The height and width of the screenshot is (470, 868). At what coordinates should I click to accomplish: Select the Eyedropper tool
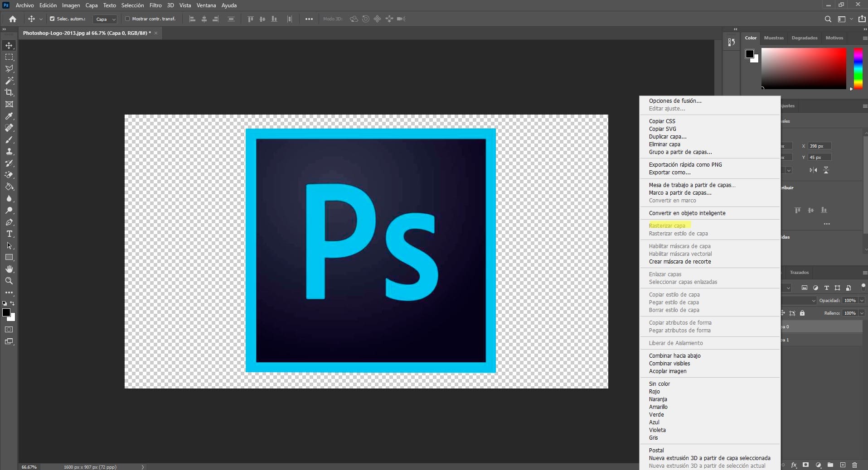[9, 116]
